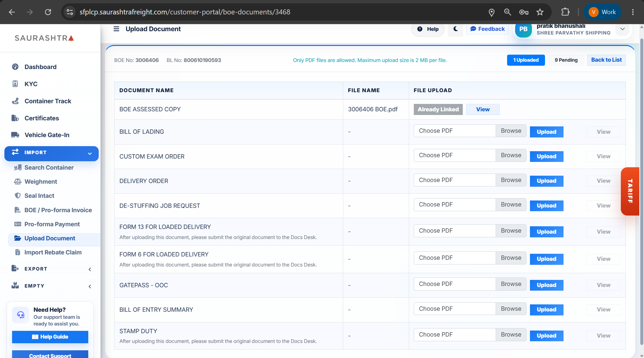
Task: Upload the Bill of Entry Summary
Action: point(546,309)
